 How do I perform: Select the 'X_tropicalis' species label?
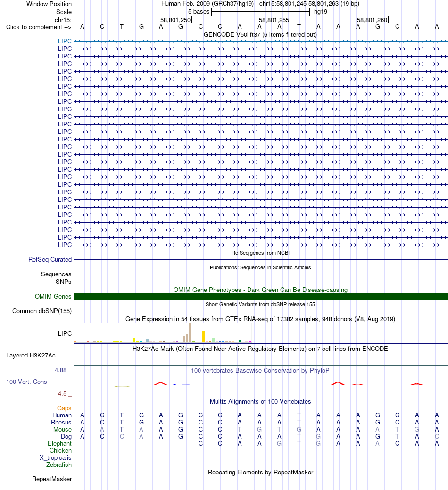55,458
